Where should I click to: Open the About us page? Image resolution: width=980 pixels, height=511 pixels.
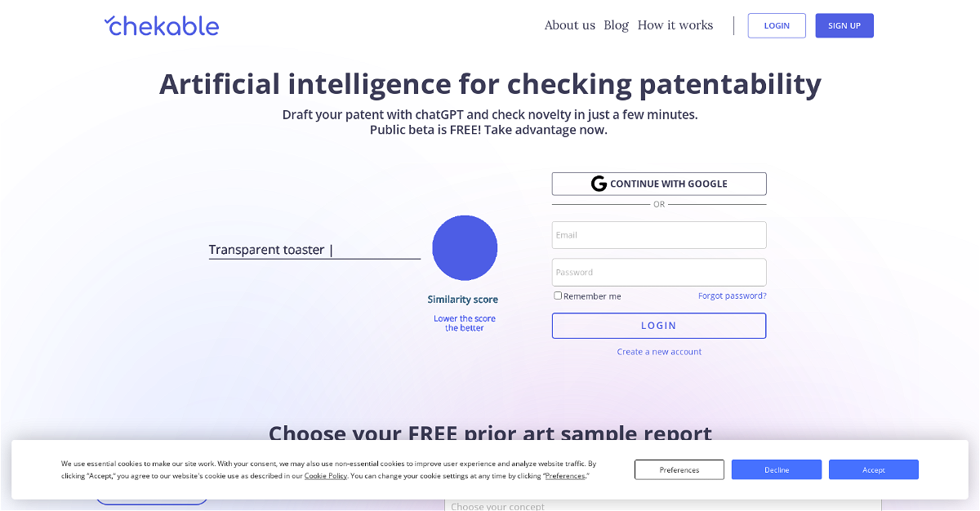tap(569, 25)
